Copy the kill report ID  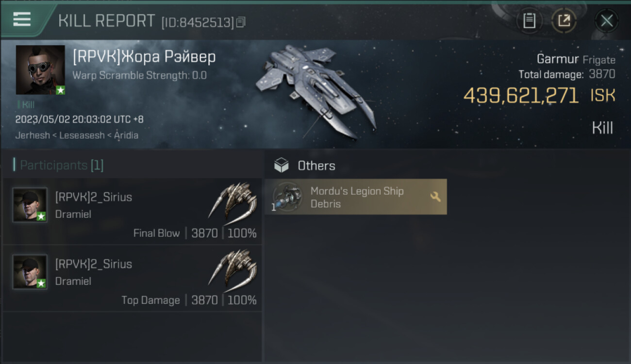241,22
